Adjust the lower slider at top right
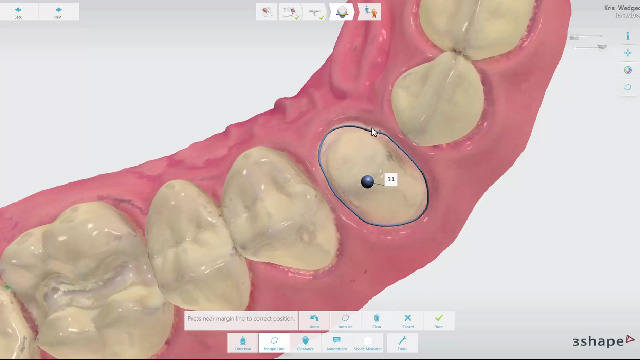Screen dimensions: 640x360 point(590,47)
